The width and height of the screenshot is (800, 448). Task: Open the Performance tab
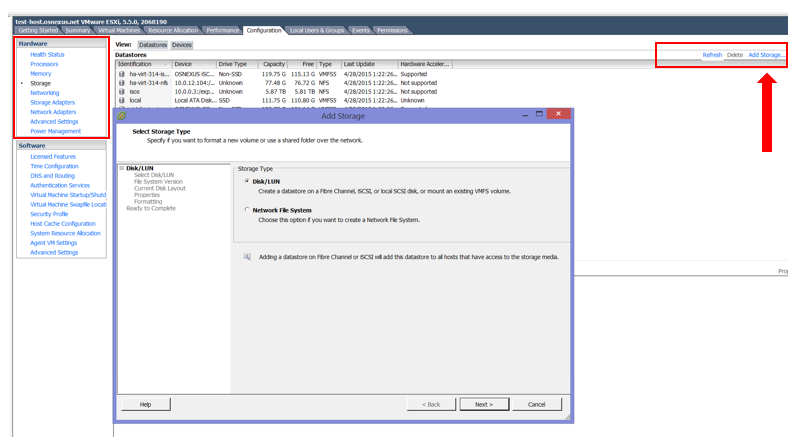click(223, 30)
